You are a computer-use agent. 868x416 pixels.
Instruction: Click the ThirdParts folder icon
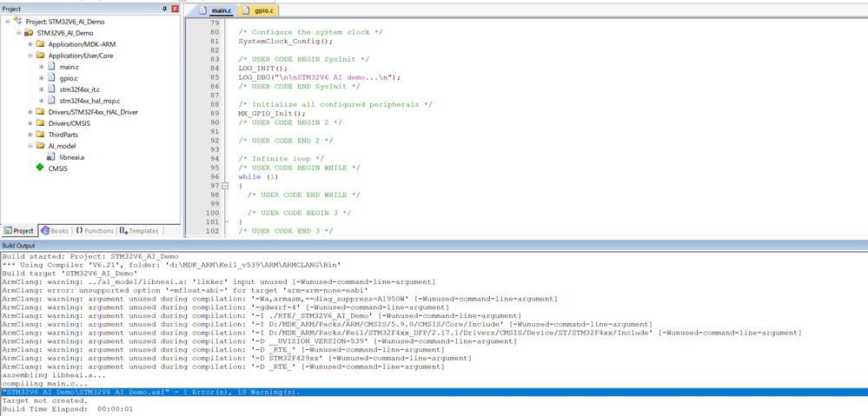(40, 135)
